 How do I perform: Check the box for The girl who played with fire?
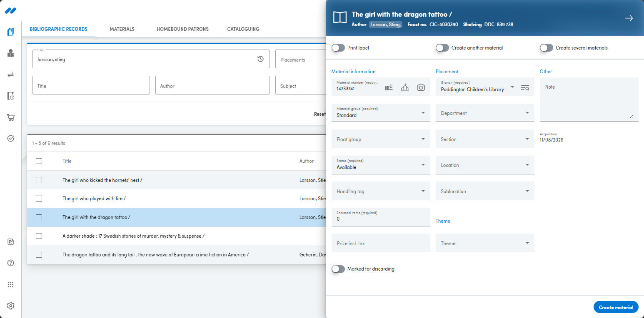[39, 199]
